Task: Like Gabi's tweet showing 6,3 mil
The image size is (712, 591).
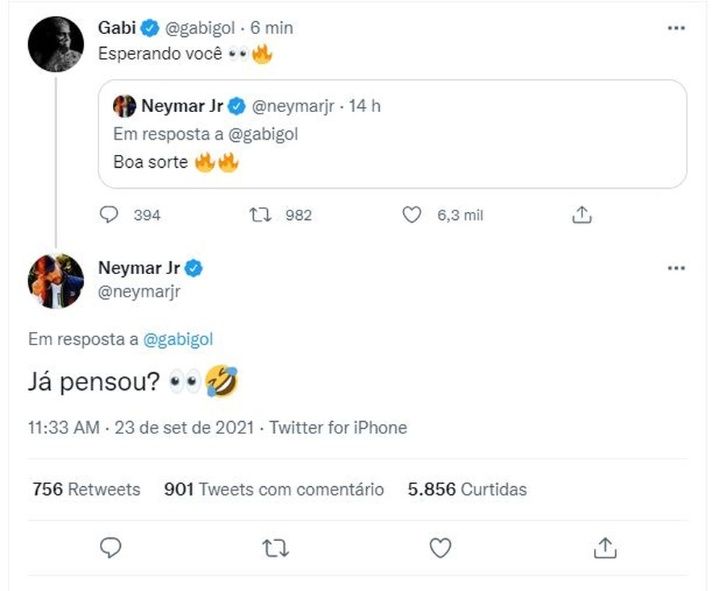Action: coord(411,214)
